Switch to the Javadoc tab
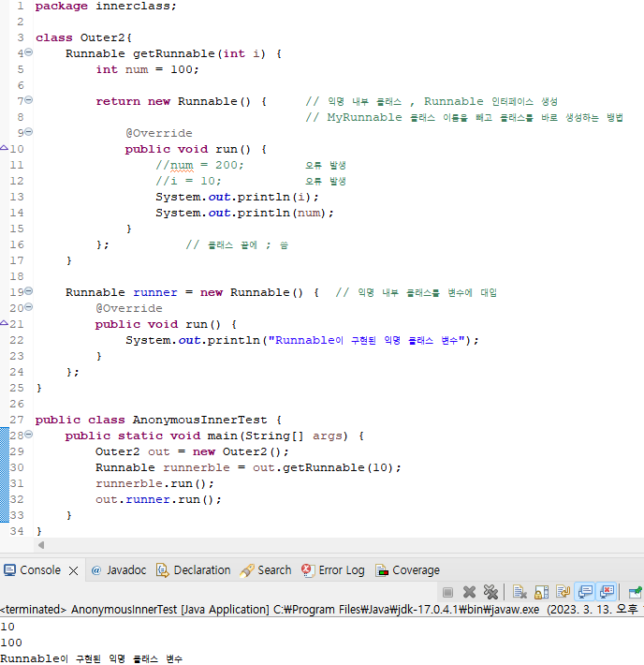Screen dimensions: 644x665 click(126, 570)
